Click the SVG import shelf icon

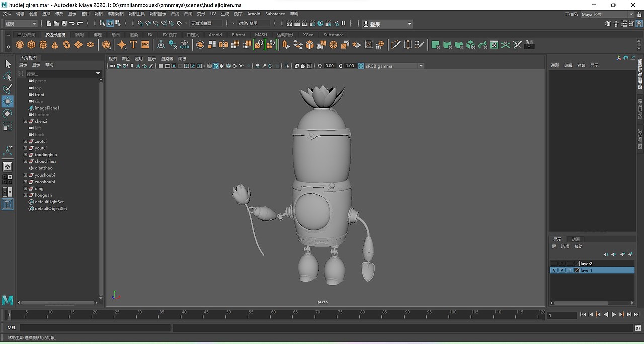point(145,45)
